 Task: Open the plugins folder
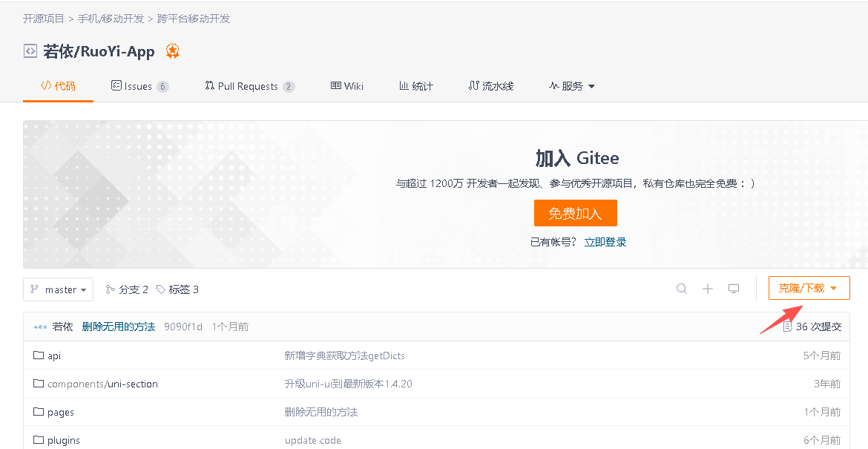(x=63, y=440)
